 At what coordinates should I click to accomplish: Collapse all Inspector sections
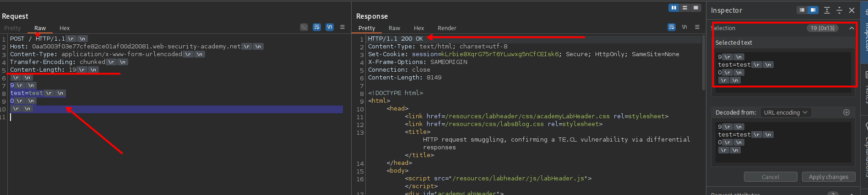pyautogui.click(x=839, y=10)
